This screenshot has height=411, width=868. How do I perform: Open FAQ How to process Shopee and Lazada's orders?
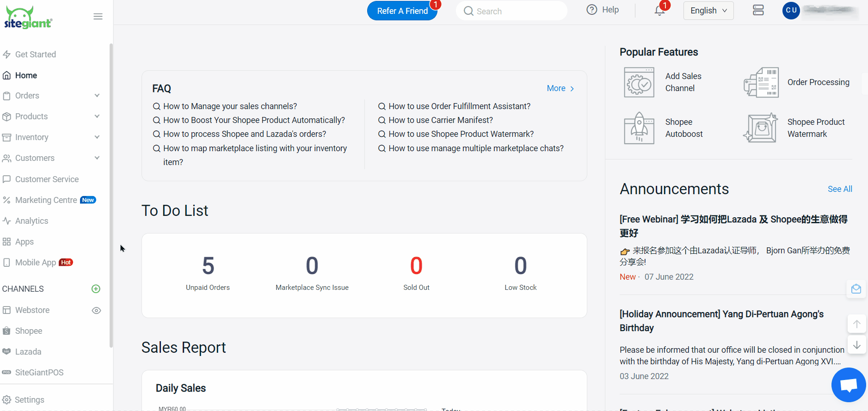(245, 134)
